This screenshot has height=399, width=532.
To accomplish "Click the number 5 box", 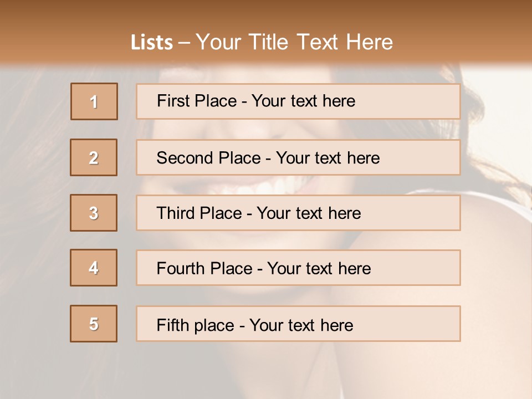I will [94, 324].
